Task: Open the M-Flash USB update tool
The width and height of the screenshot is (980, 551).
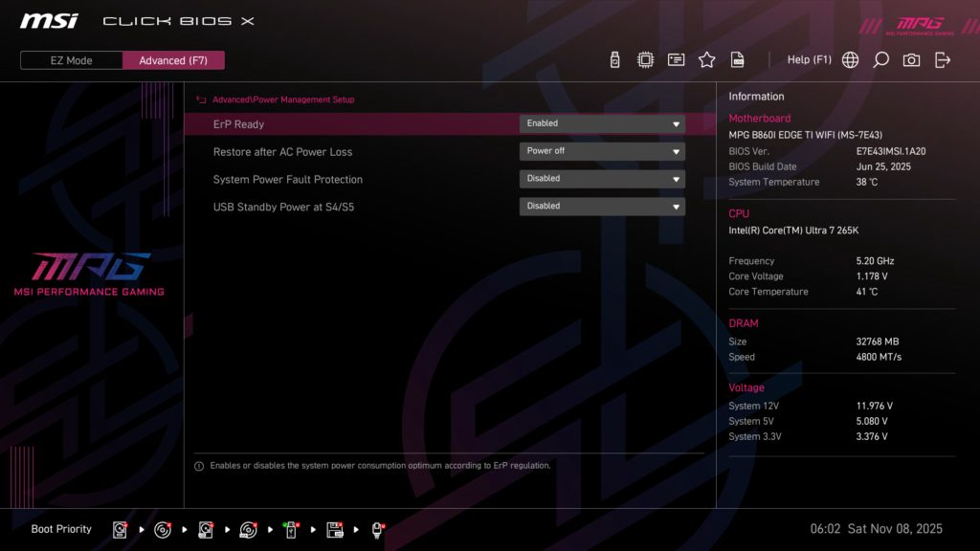Action: click(x=613, y=59)
